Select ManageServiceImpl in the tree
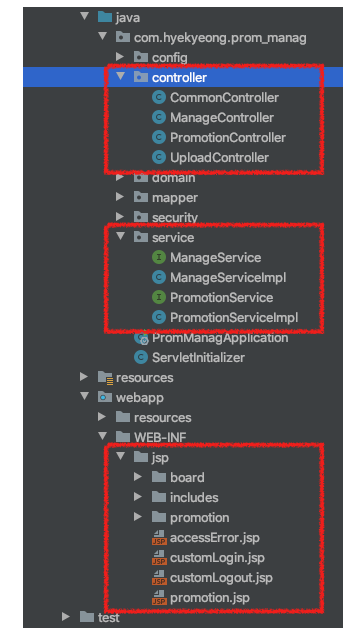 [x=228, y=278]
